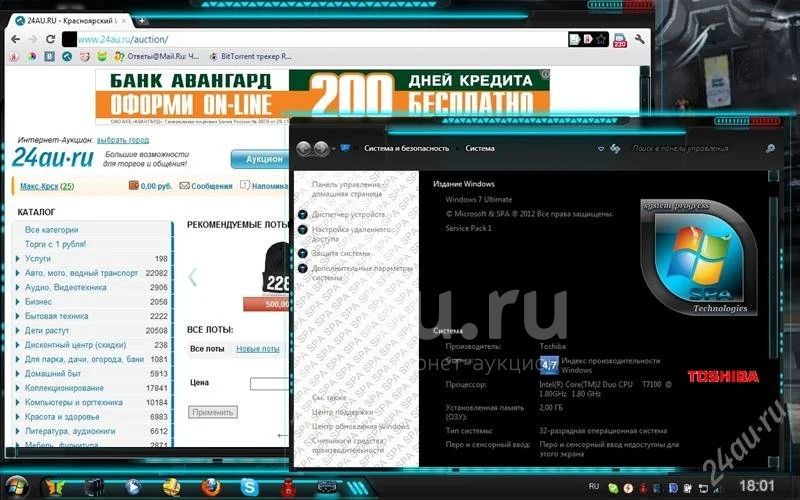This screenshot has width=800, height=500.
Task: Open Диспетчер устройств link
Action: tap(348, 214)
